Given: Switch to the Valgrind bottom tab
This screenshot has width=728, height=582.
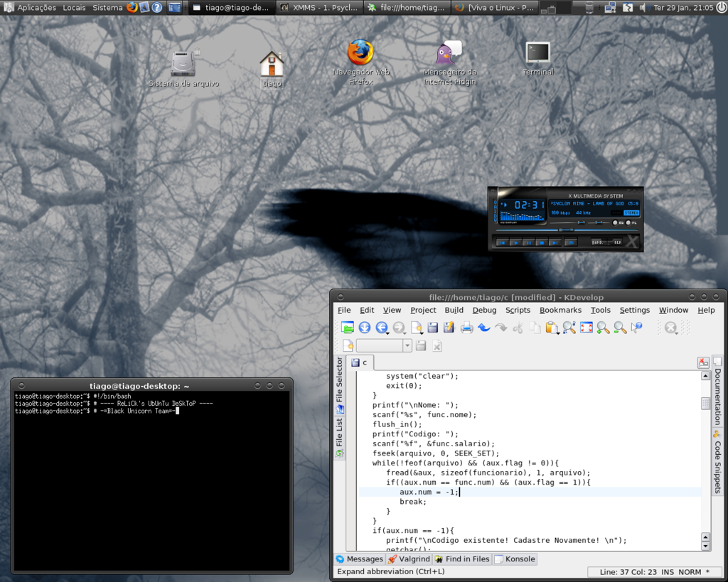Looking at the screenshot, I should tap(409, 559).
